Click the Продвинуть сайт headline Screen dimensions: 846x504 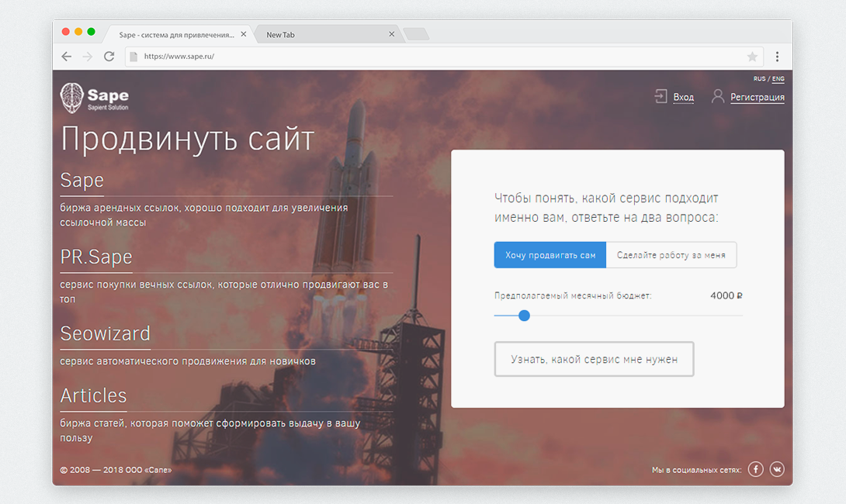[x=187, y=139]
